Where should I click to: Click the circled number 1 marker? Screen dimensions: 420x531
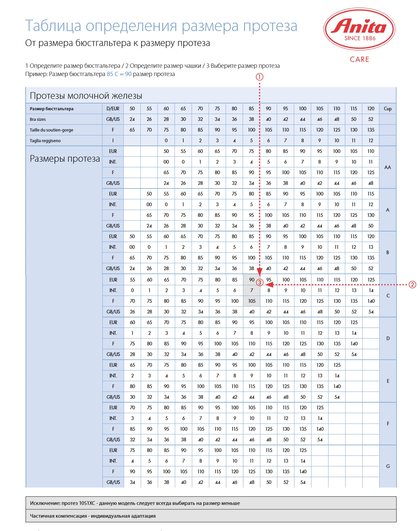pyautogui.click(x=259, y=77)
